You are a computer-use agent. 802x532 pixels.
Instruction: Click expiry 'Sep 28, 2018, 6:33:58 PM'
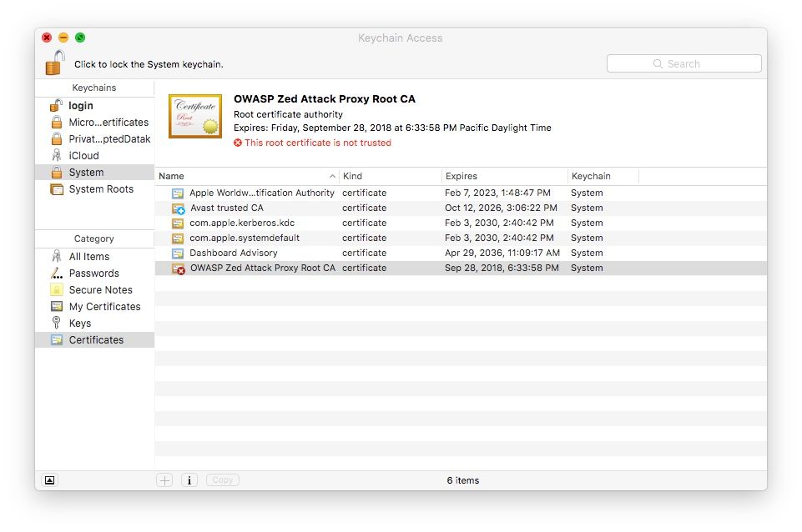(502, 268)
